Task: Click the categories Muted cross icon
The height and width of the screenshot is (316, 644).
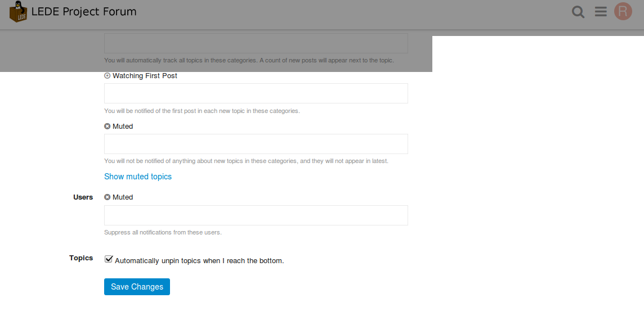Action: pos(108,127)
